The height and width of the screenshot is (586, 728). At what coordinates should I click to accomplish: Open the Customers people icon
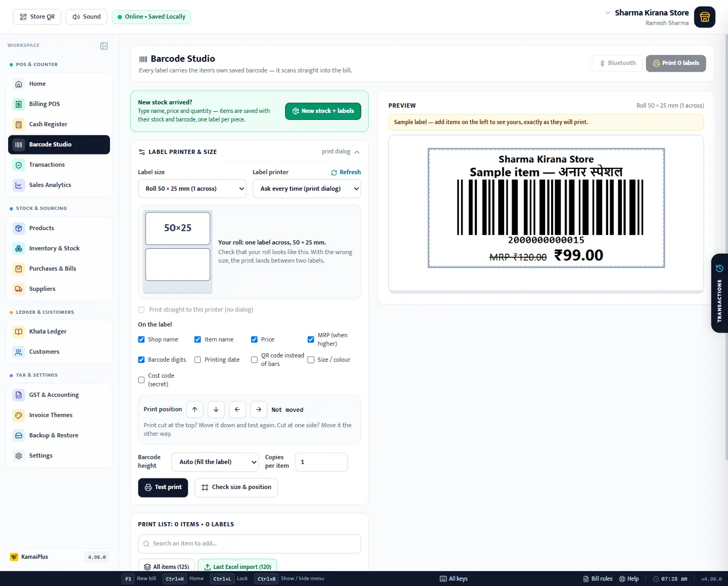click(19, 352)
